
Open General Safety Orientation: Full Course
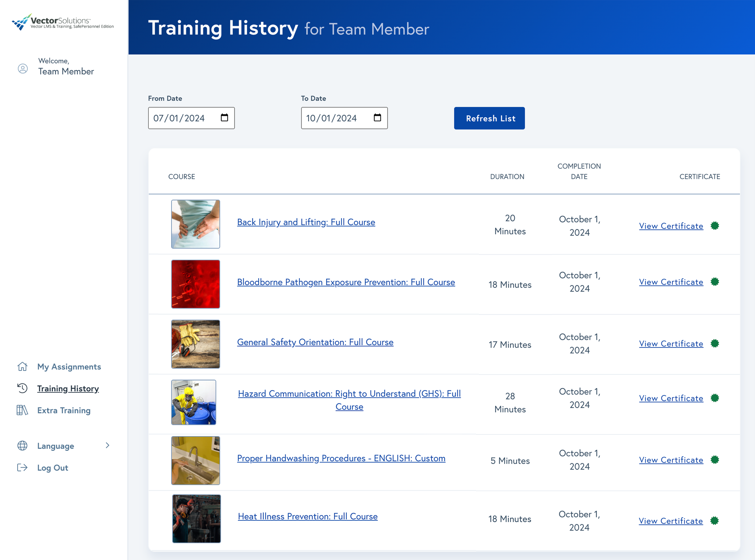(315, 342)
